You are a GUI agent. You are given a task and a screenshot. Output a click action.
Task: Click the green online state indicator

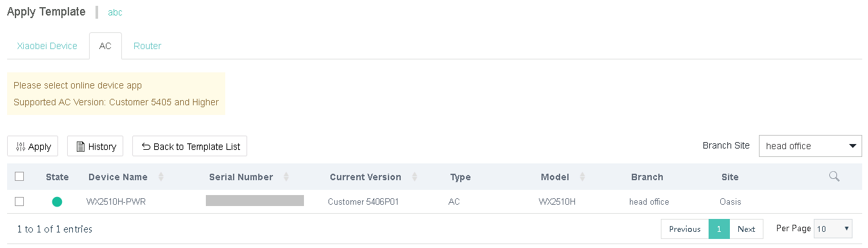point(57,201)
